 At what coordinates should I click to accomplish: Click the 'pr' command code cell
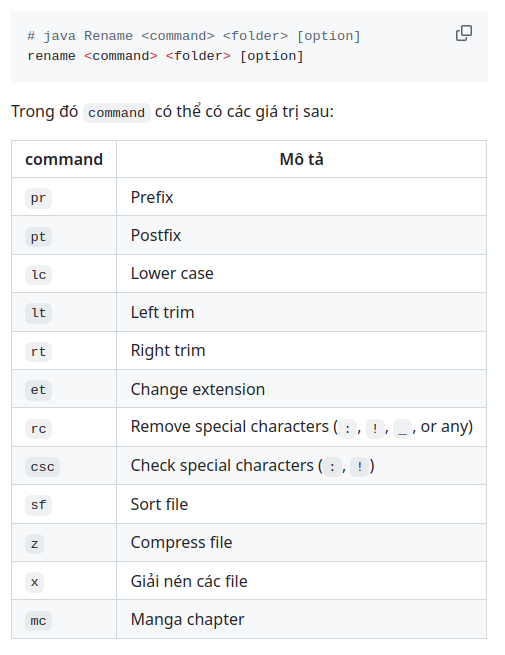point(38,198)
